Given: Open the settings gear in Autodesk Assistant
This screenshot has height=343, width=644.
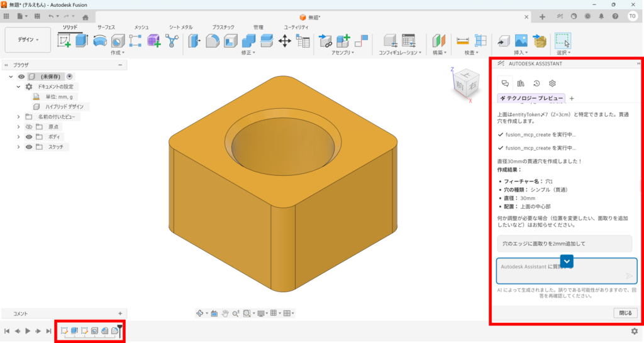Looking at the screenshot, I should (x=552, y=83).
